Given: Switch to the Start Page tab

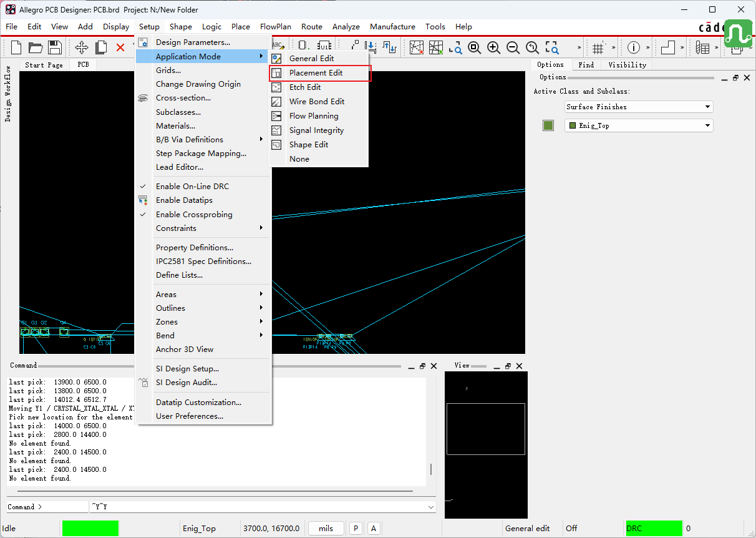Looking at the screenshot, I should (44, 65).
